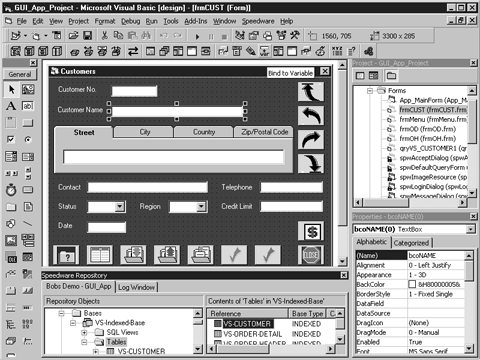The width and height of the screenshot is (480, 360).
Task: Select the Pointer tool in toolbox
Action: pos(11,89)
